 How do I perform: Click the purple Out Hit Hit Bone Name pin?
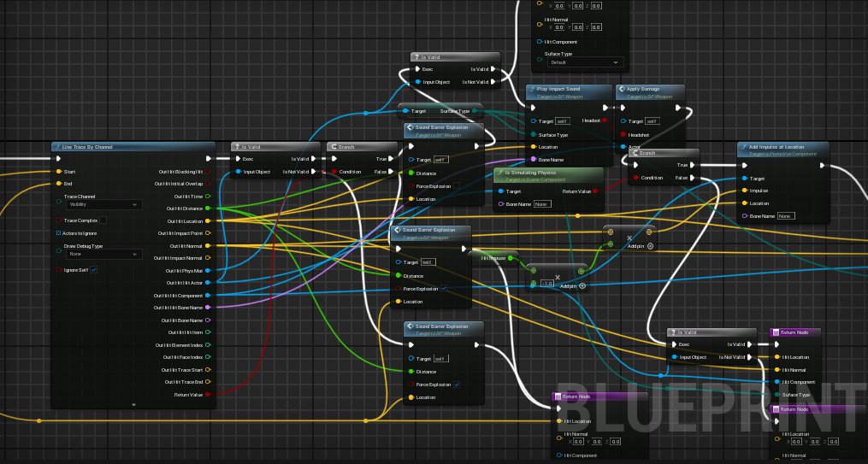208,308
